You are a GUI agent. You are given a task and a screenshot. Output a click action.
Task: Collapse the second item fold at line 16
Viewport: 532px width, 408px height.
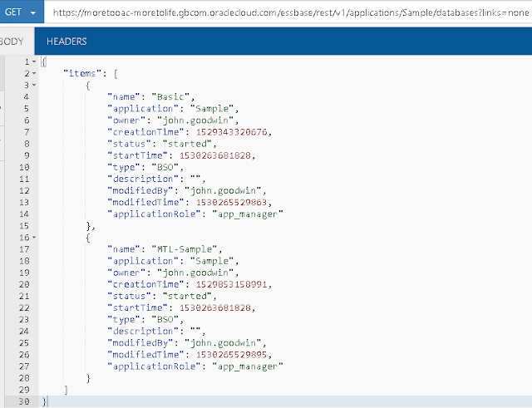point(34,238)
